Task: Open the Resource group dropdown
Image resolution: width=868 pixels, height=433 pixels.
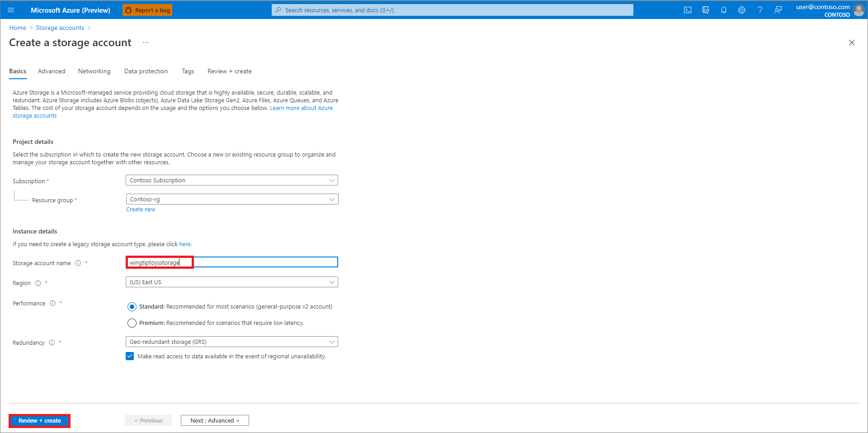Action: pos(231,199)
